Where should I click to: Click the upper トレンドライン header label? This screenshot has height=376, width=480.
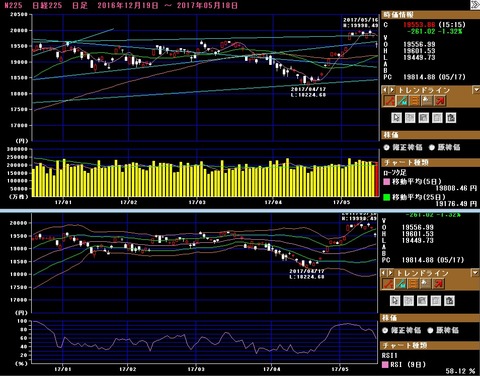pyautogui.click(x=424, y=90)
